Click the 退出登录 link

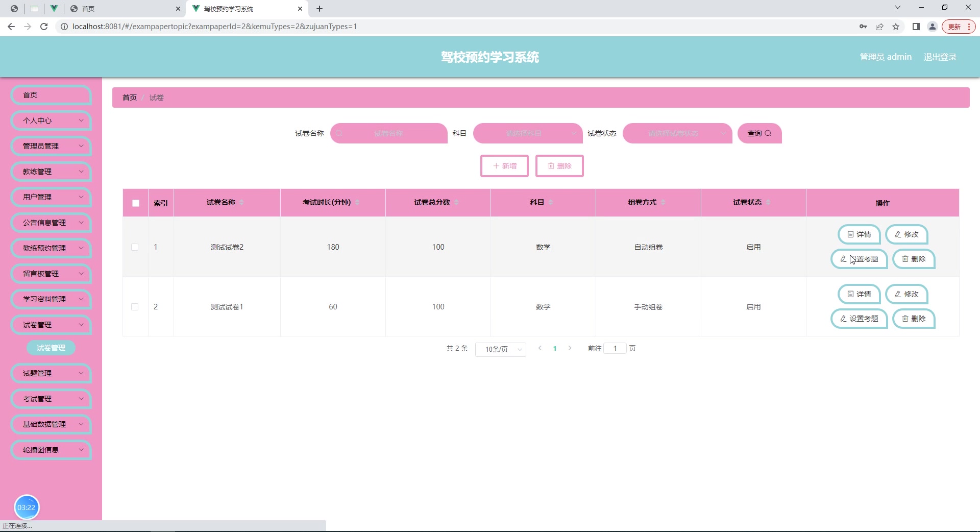940,57
